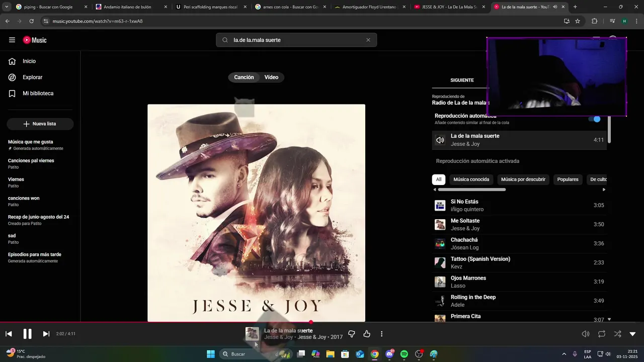Click the Jesse & Joy album artwork

tap(256, 213)
